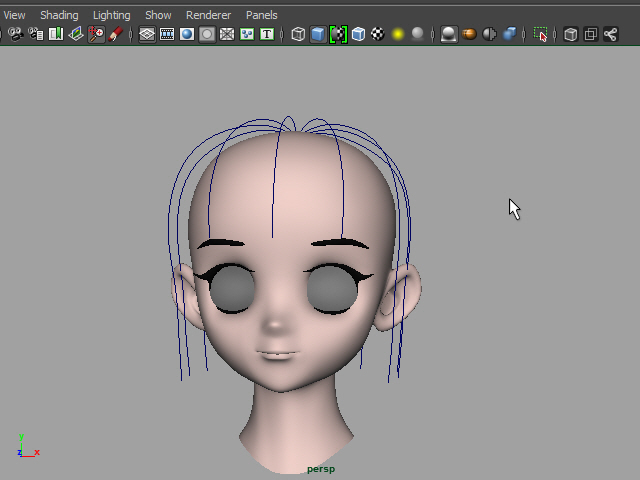640x480 pixels.
Task: Click the Use All Lights yellow bulb
Action: pyautogui.click(x=398, y=34)
